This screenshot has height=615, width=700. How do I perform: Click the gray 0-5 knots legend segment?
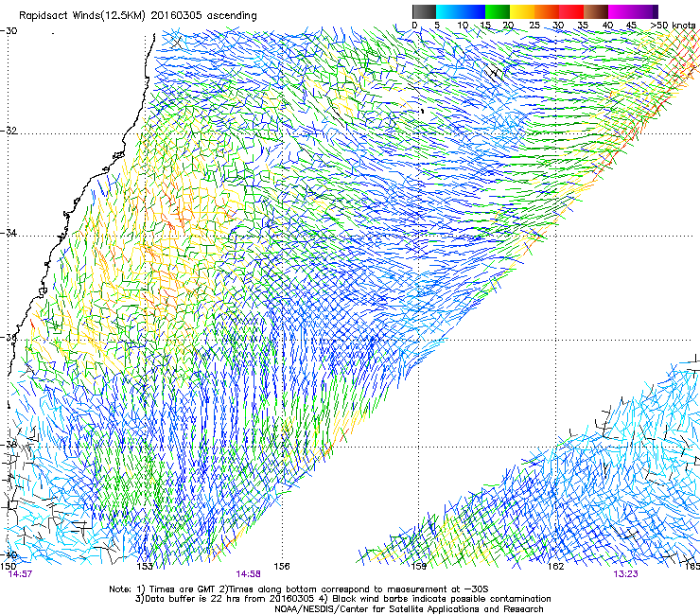(x=424, y=11)
